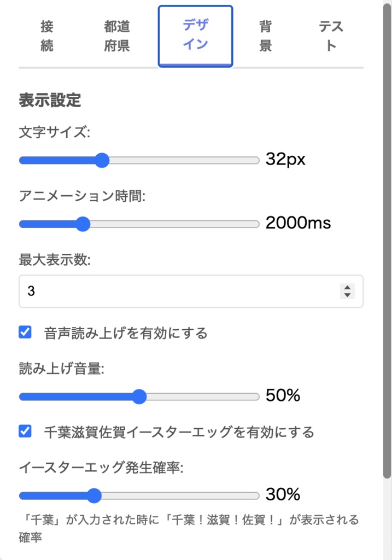Click the 音声読み上げを有効にする label text

[x=126, y=333]
